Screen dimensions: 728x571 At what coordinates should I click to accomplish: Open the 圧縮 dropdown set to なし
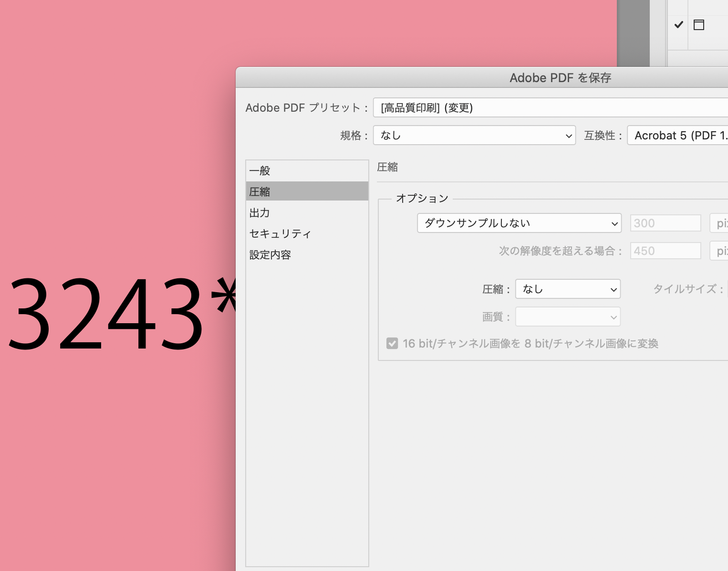(x=568, y=289)
